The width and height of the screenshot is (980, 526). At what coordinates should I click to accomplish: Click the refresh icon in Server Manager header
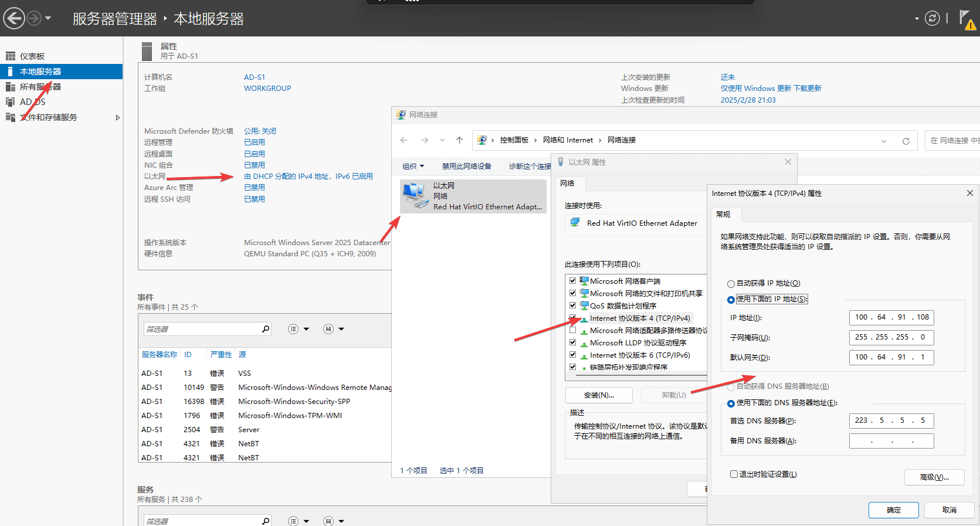932,19
